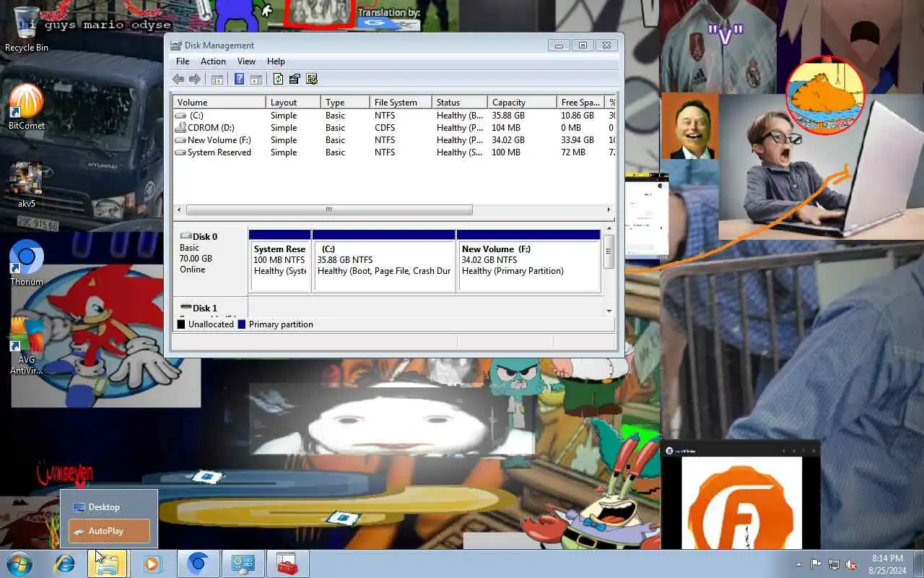The height and width of the screenshot is (578, 924).
Task: Click the volume list scroll-left arrow
Action: tap(179, 210)
